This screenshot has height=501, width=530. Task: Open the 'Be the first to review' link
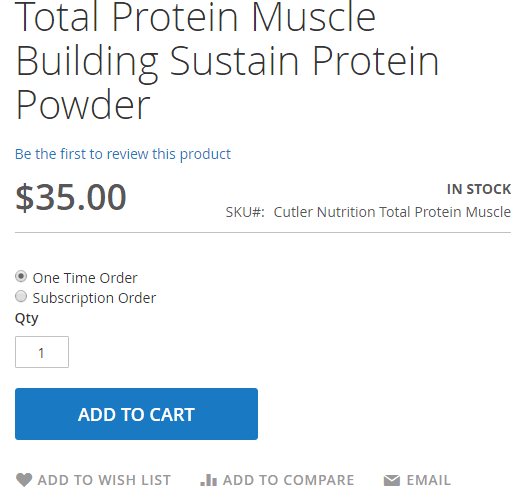coord(123,154)
